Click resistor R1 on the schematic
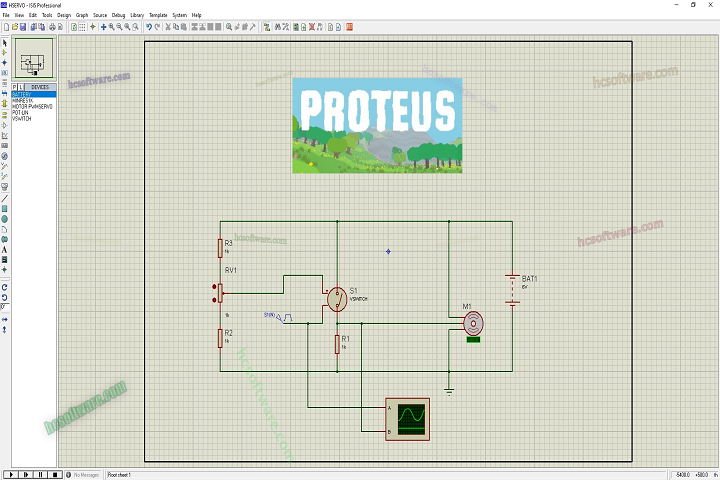Image resolution: width=720 pixels, height=480 pixels. tap(337, 344)
